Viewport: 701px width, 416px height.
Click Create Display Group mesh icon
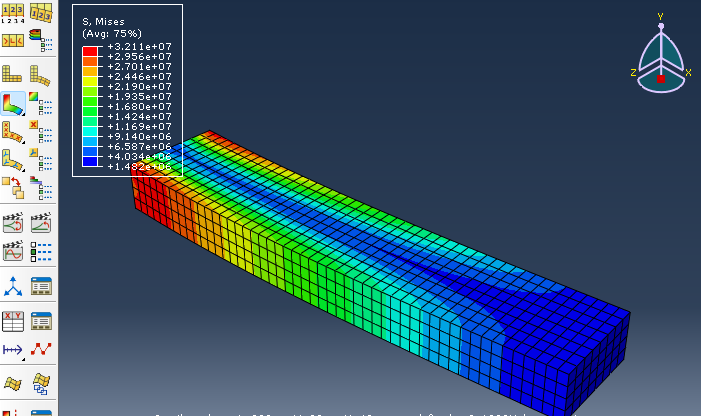tap(13, 383)
